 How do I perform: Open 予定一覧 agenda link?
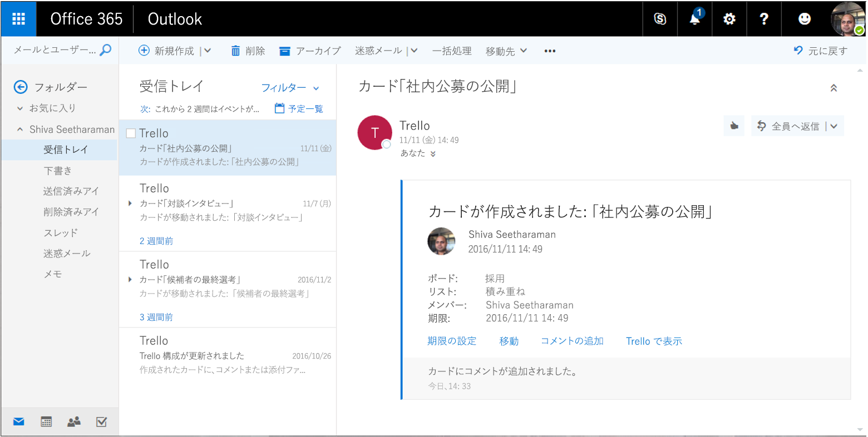coord(299,109)
